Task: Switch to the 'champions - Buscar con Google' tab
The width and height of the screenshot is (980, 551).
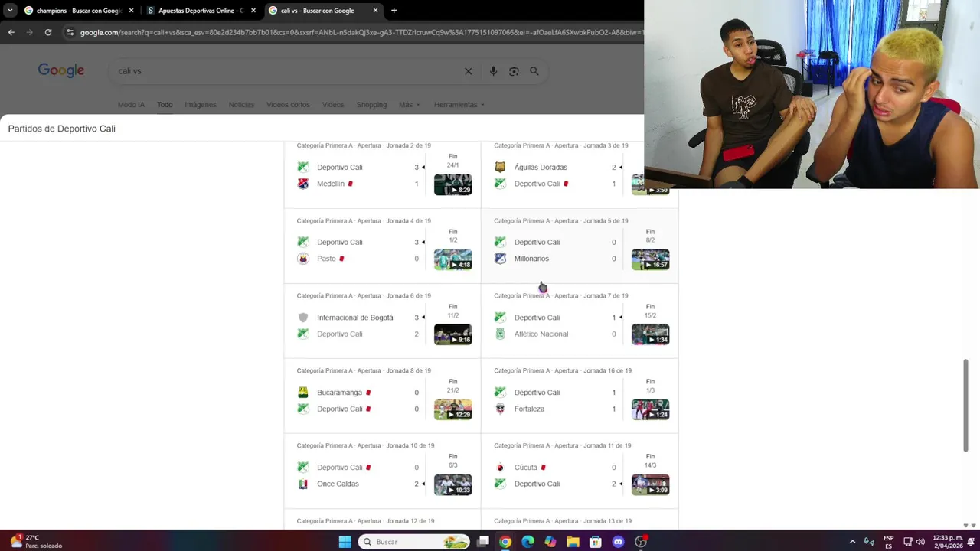Action: (x=78, y=11)
